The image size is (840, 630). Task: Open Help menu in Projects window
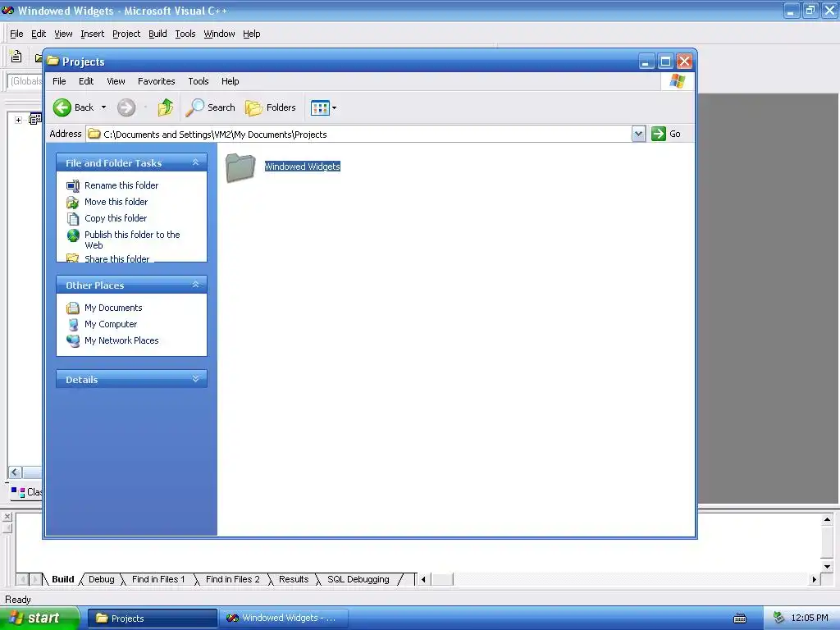[x=231, y=81]
